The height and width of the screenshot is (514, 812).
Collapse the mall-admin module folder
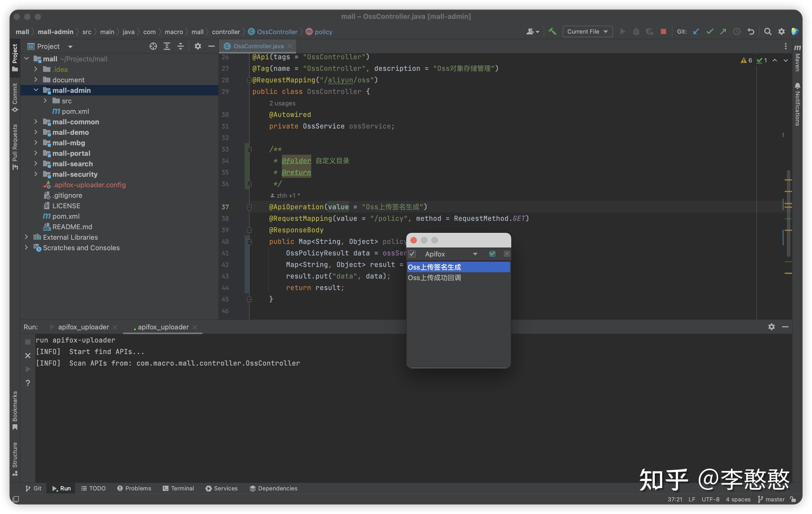36,90
